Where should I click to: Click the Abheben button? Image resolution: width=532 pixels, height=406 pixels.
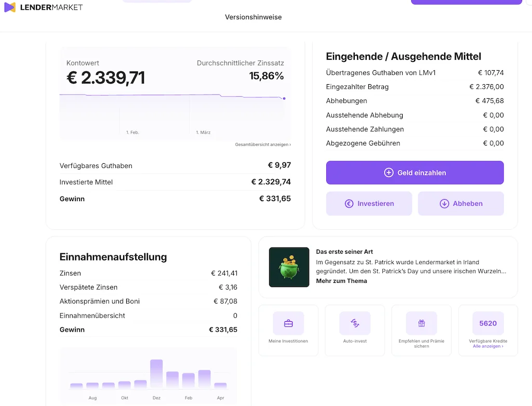click(x=461, y=204)
